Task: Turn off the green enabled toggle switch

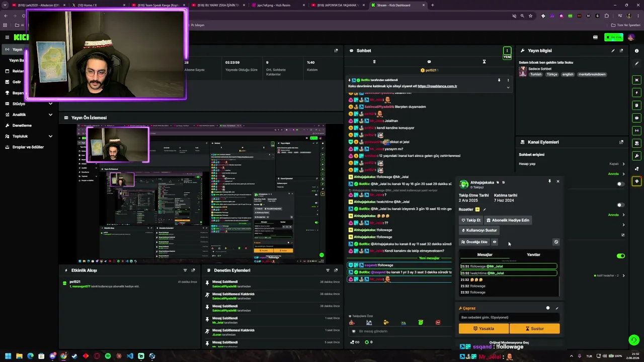Action: [x=621, y=256]
